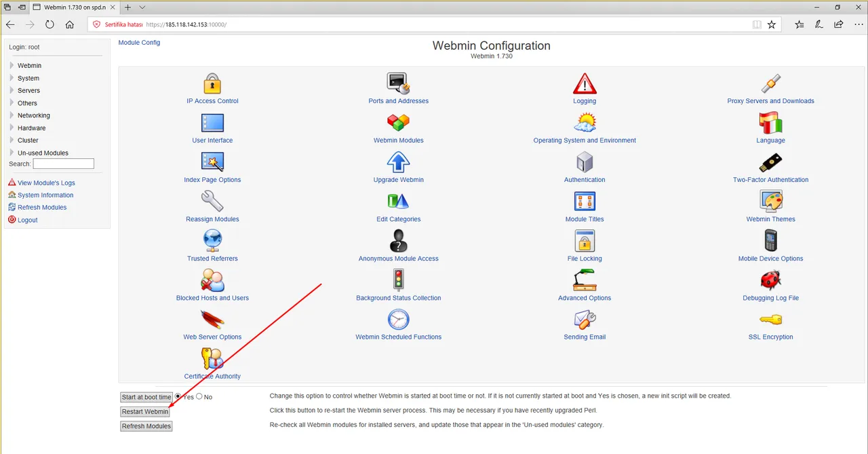Open the Language flag icon
This screenshot has height=454, width=868.
pyautogui.click(x=771, y=123)
